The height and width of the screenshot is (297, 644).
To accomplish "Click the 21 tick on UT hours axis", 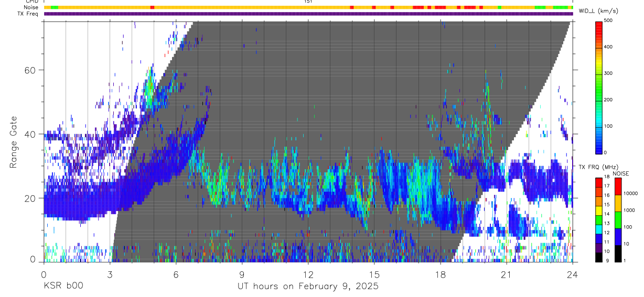I will point(507,274).
